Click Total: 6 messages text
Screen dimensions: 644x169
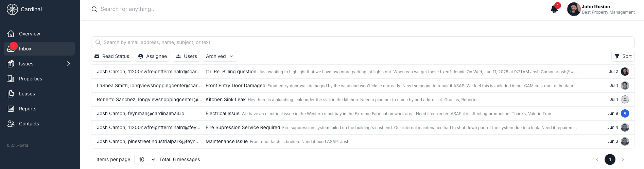coord(179,159)
